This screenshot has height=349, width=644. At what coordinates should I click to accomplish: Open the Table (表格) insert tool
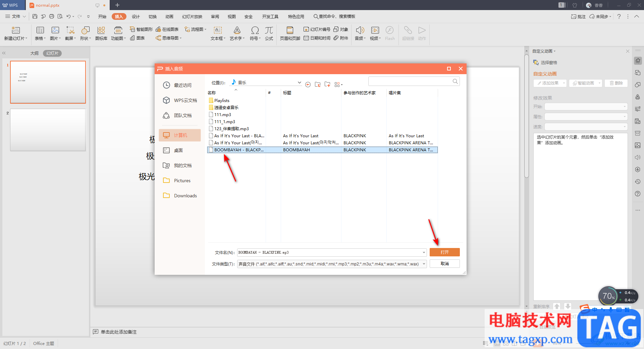[40, 34]
